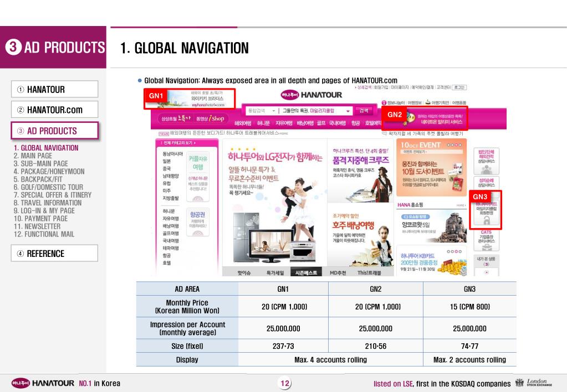This screenshot has height=392, width=567.
Task: Open the myhanahotel.com banner ad
Action: (x=190, y=99)
